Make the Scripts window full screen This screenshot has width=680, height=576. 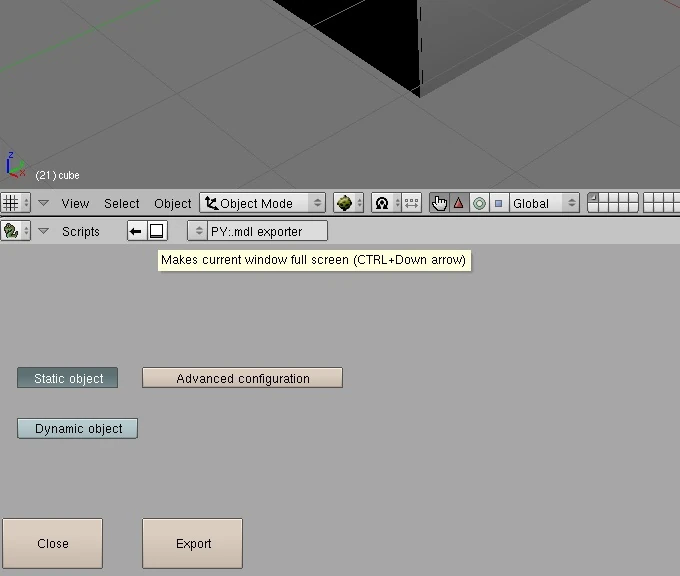[x=157, y=231]
